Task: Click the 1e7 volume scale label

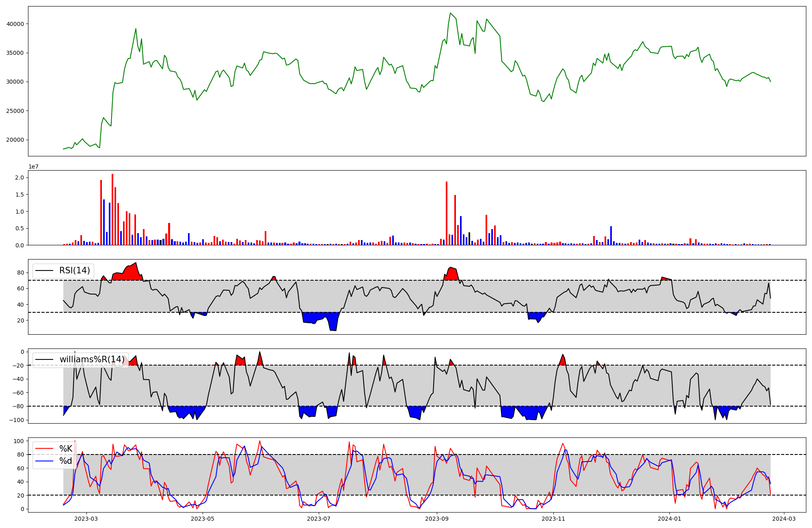Action: (33, 167)
